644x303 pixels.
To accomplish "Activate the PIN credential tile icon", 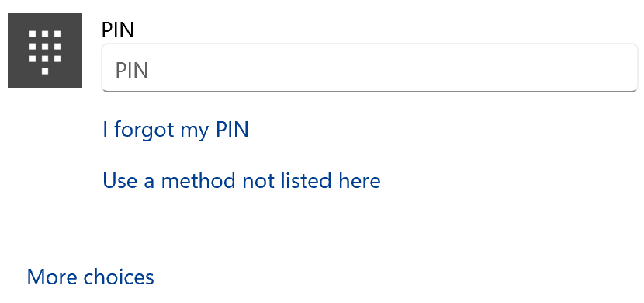I will click(x=45, y=50).
